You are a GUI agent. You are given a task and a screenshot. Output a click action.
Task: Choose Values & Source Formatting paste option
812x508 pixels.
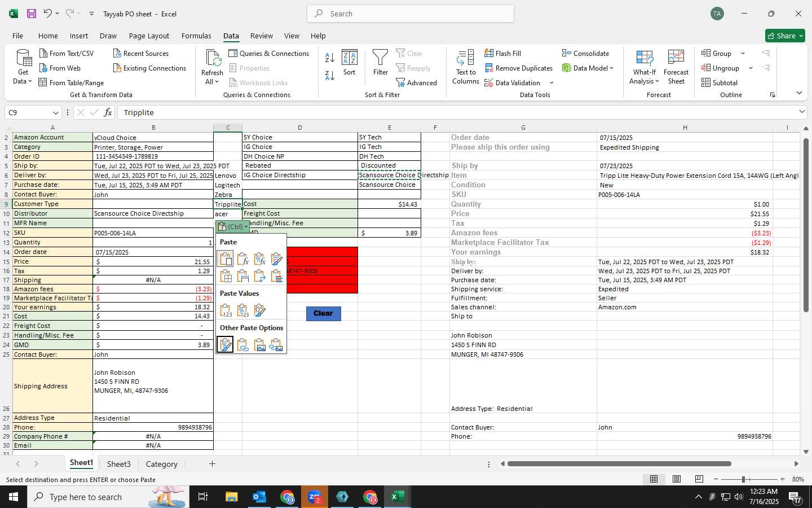tap(259, 310)
